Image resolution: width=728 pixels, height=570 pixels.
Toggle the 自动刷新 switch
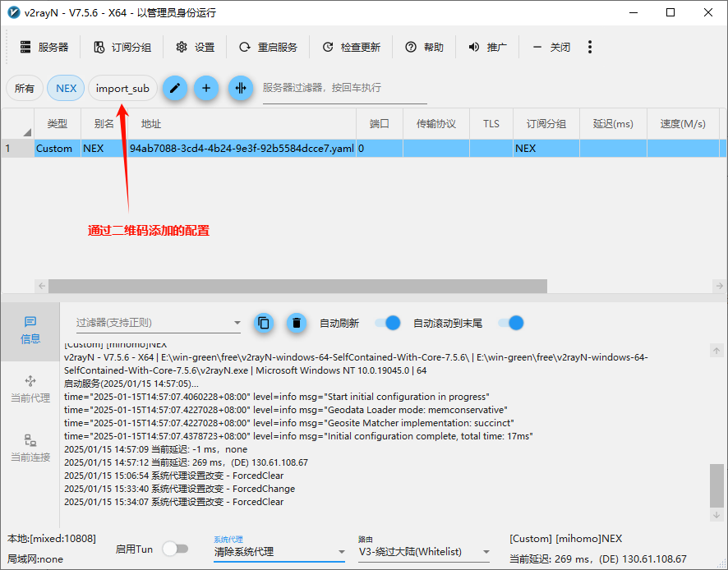pos(387,323)
